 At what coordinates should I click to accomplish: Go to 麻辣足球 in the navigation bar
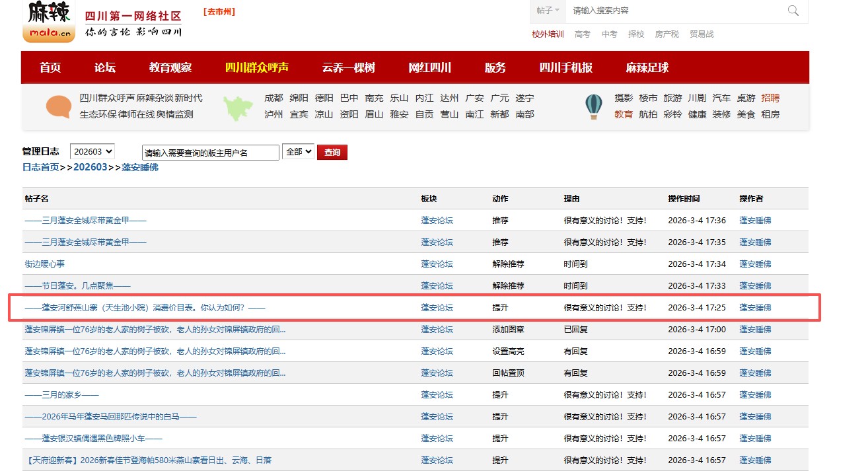[x=647, y=67]
